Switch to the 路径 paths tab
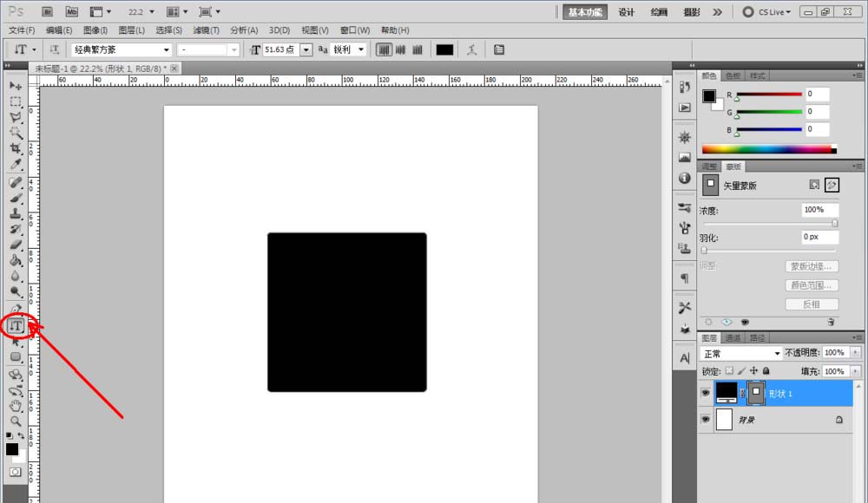This screenshot has height=503, width=868. tap(757, 337)
